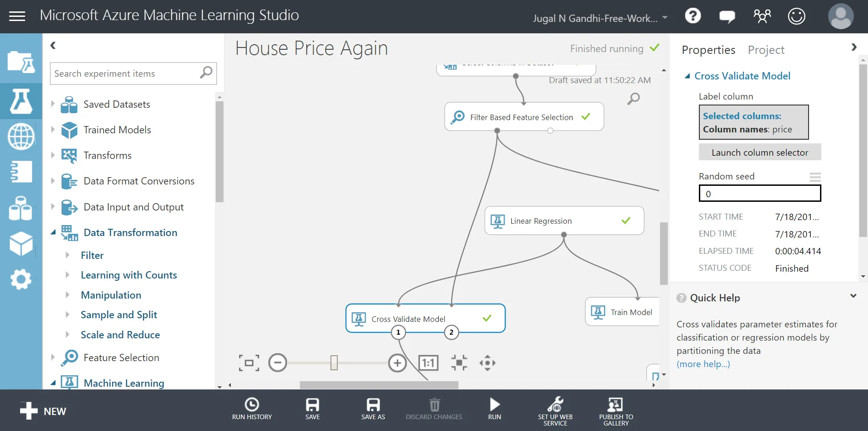868x431 pixels.
Task: Open the more help link
Action: point(703,364)
